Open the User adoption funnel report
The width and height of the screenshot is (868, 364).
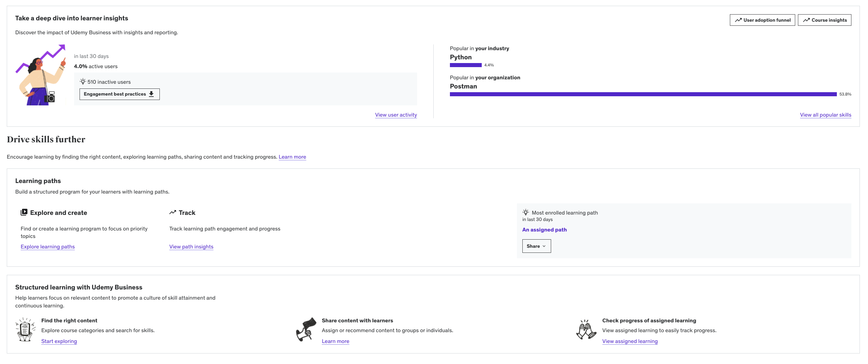[762, 20]
